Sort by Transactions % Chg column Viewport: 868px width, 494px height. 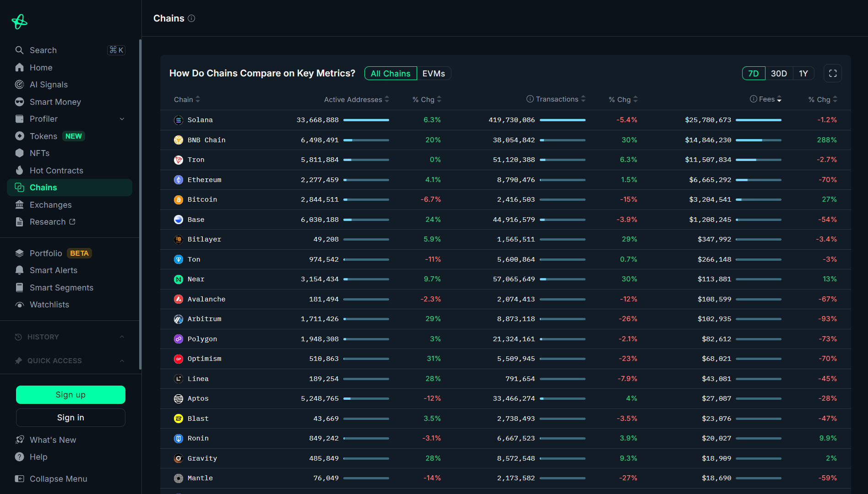[x=623, y=99]
